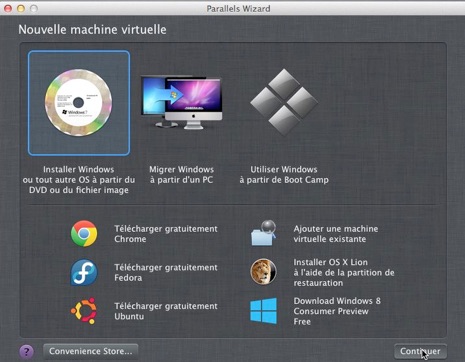Click the Parallels Wizard title bar
The image size is (465, 362).
[238, 8]
